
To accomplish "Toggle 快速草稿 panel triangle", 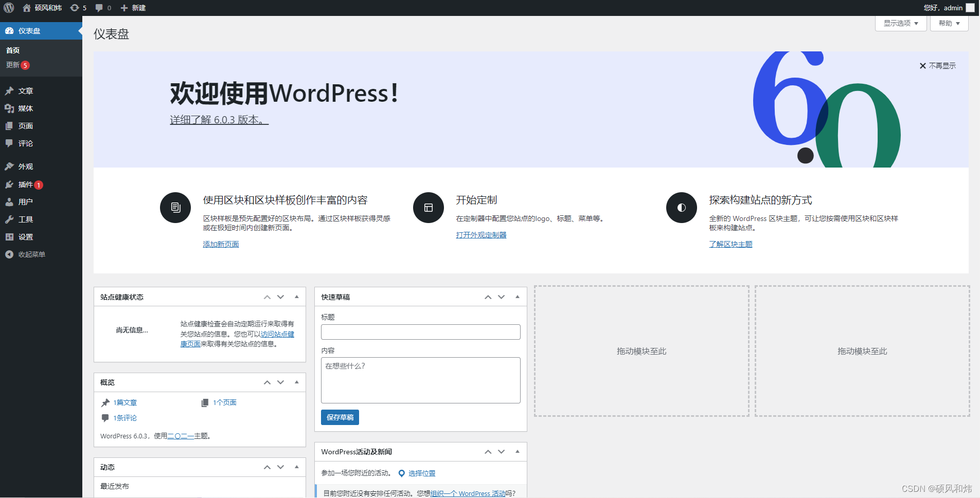I will tap(518, 297).
